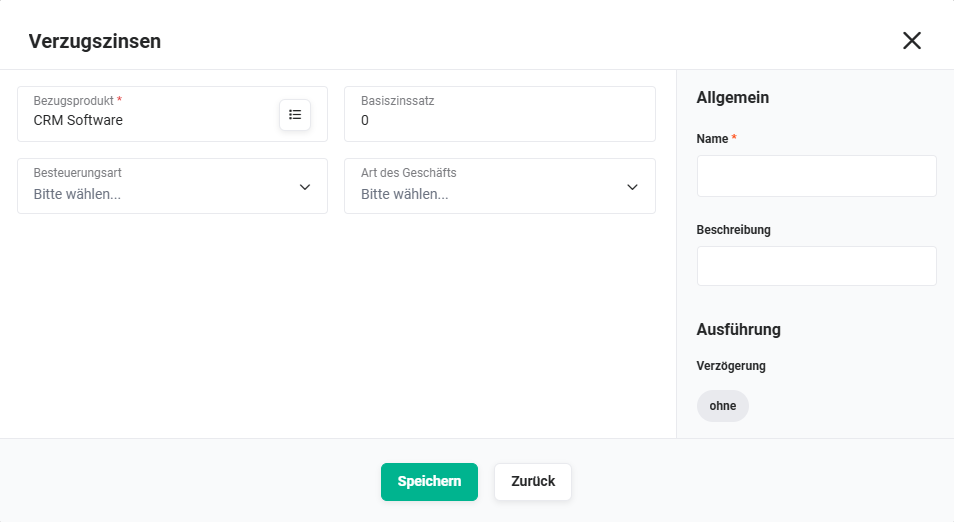Click the Zurück button

click(x=533, y=482)
